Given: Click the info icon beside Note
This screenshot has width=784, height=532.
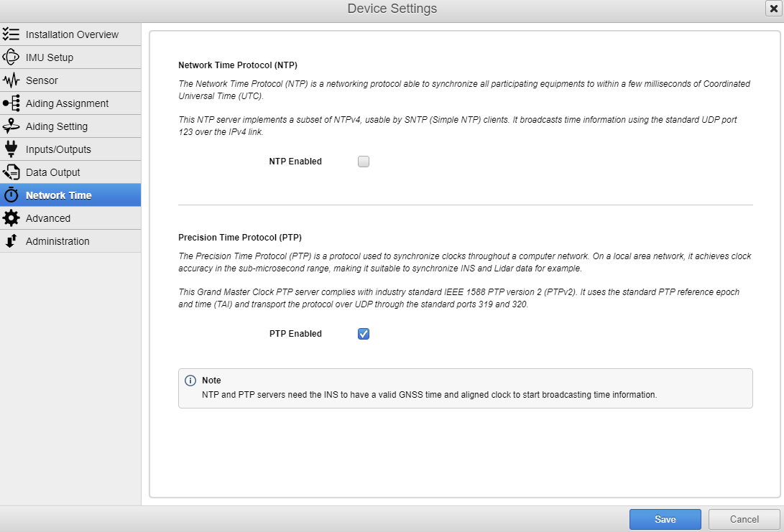Looking at the screenshot, I should (x=190, y=381).
